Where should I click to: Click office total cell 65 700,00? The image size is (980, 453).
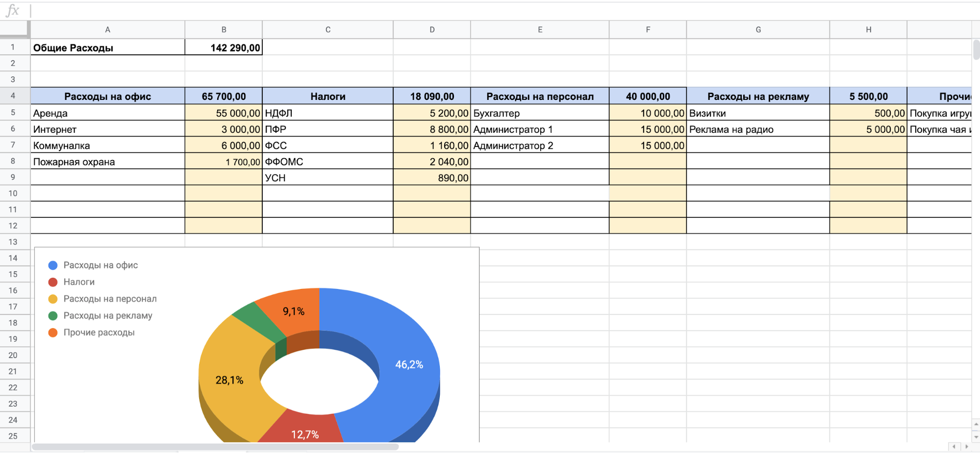[224, 96]
